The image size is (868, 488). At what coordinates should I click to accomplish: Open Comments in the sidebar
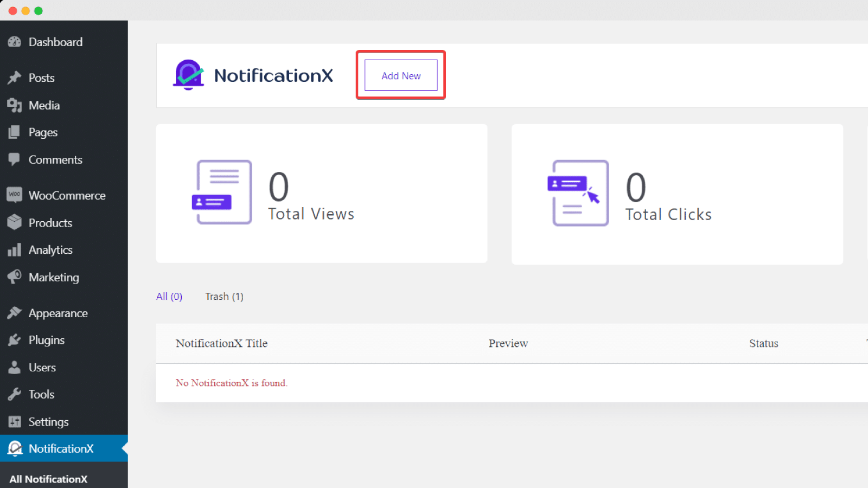(x=64, y=159)
